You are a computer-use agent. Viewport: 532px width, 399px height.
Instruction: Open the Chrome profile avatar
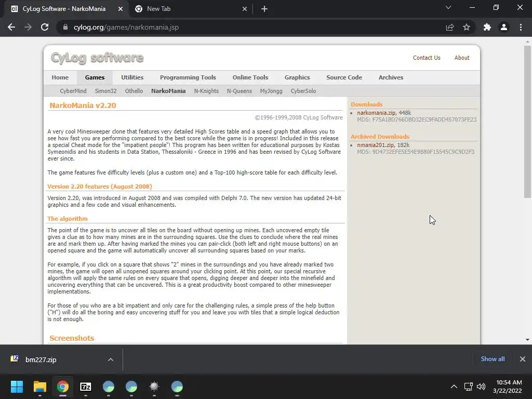click(504, 27)
